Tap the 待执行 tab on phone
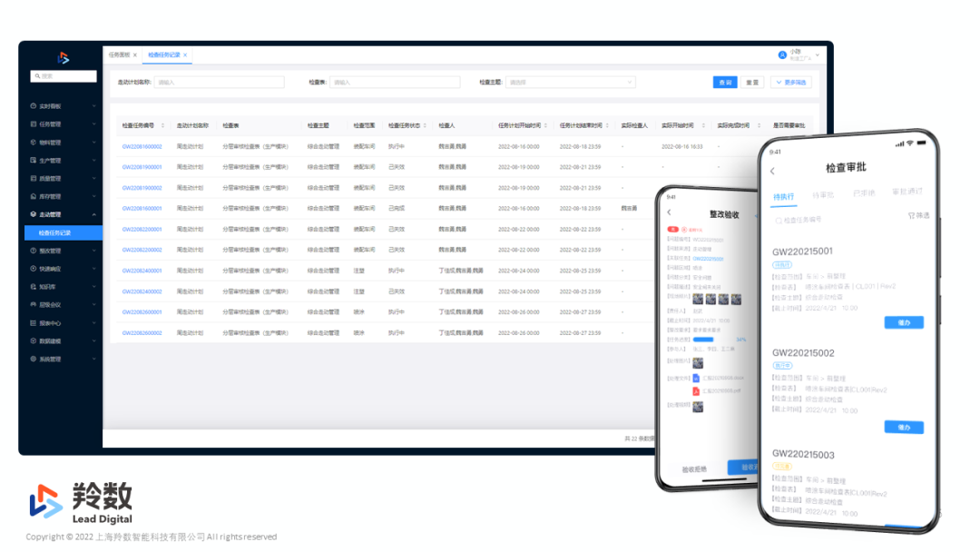 point(783,197)
